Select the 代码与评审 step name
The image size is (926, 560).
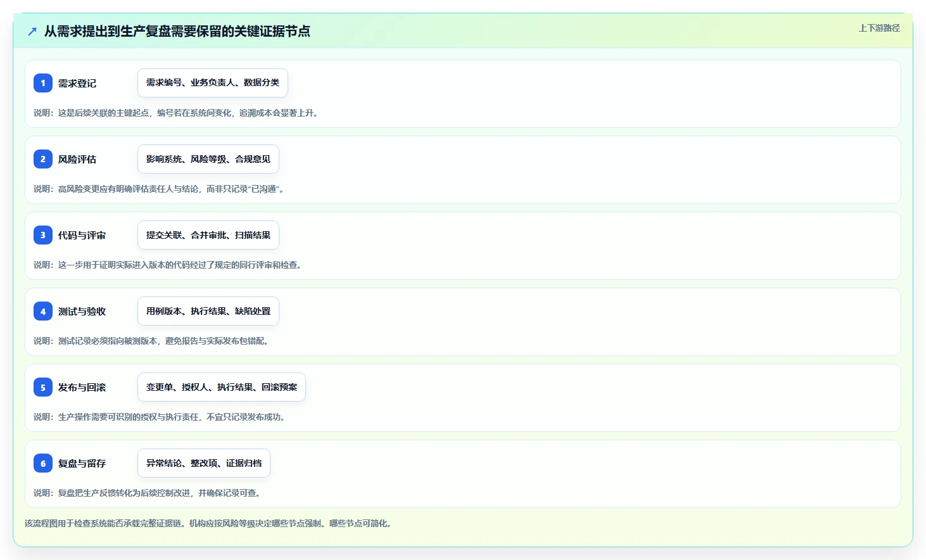coord(82,235)
